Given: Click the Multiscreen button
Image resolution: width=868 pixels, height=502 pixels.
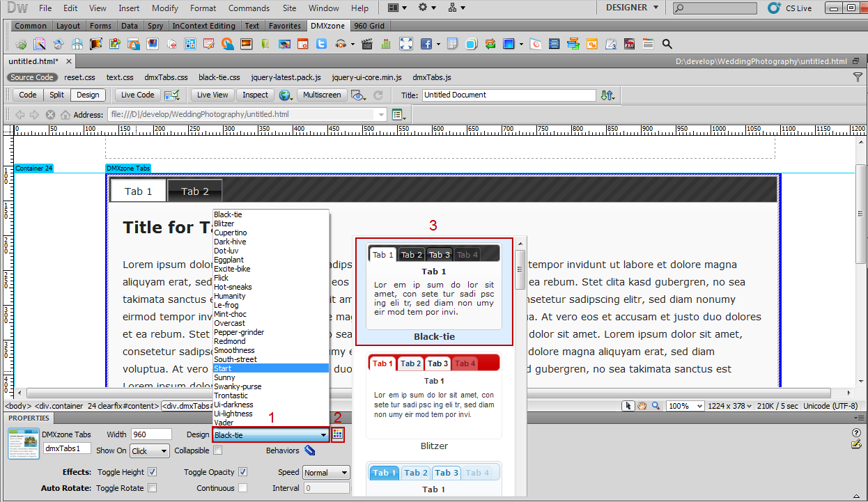Looking at the screenshot, I should coord(322,95).
